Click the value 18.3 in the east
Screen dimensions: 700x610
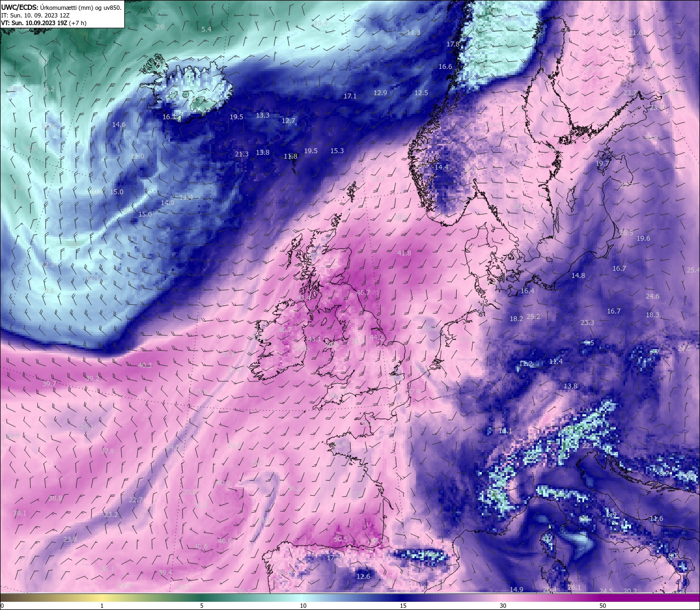pos(652,315)
